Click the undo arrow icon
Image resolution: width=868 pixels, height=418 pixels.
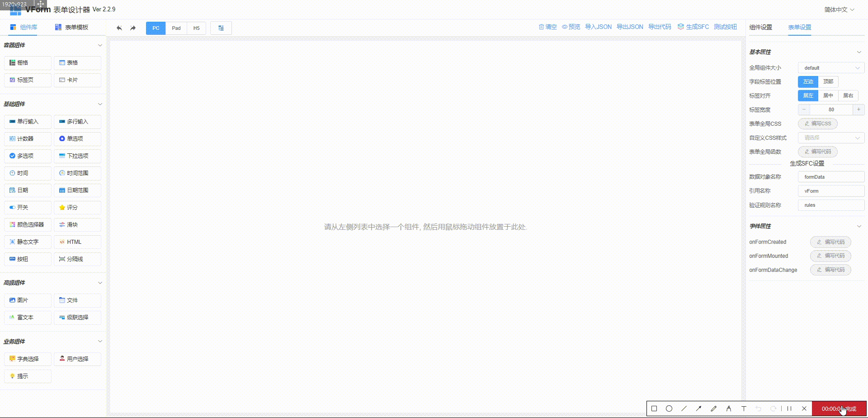pyautogui.click(x=119, y=28)
